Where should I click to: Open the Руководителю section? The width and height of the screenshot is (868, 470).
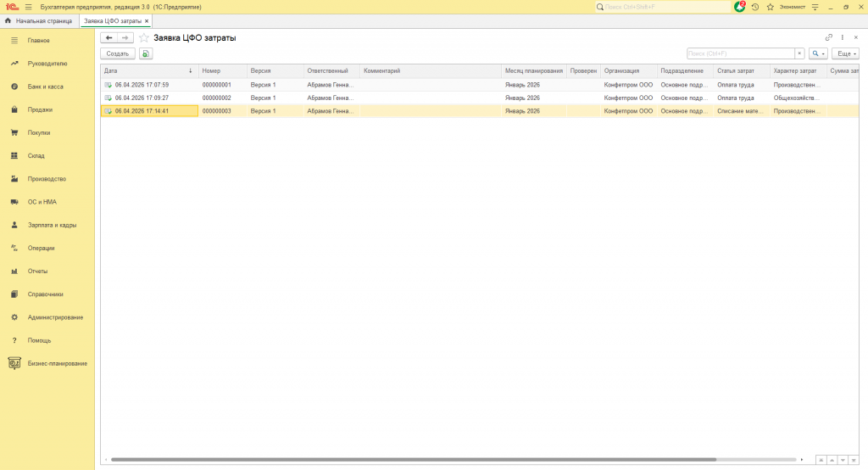(x=47, y=64)
